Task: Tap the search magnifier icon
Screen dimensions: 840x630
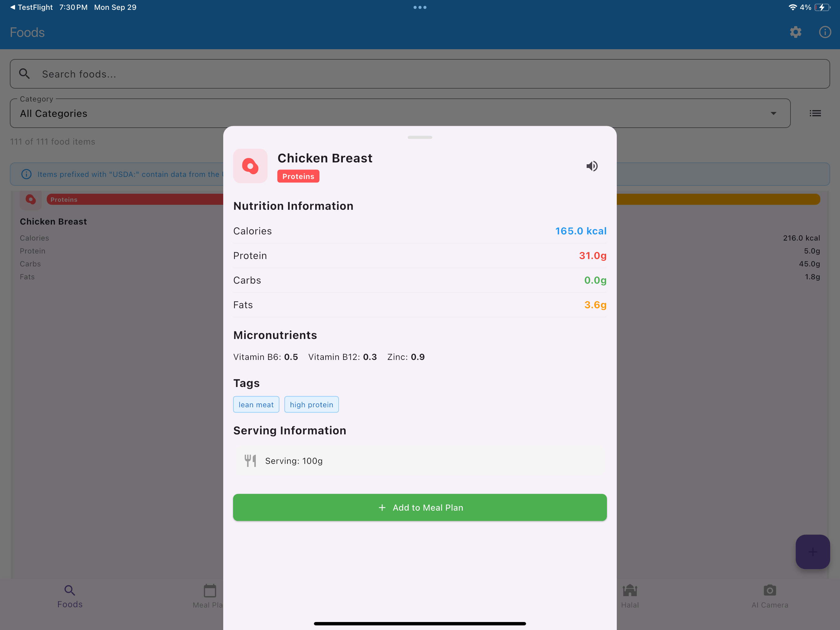Action: point(24,74)
